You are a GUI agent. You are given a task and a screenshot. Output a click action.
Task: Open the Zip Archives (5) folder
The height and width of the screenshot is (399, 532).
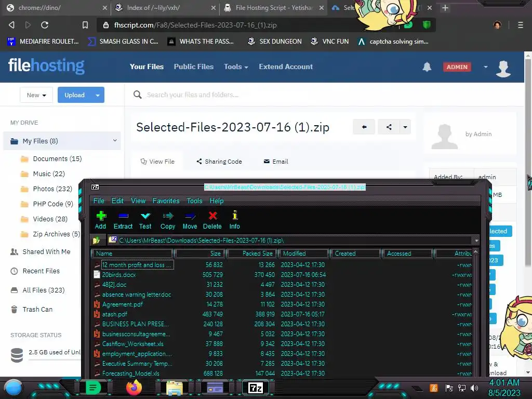pyautogui.click(x=50, y=234)
